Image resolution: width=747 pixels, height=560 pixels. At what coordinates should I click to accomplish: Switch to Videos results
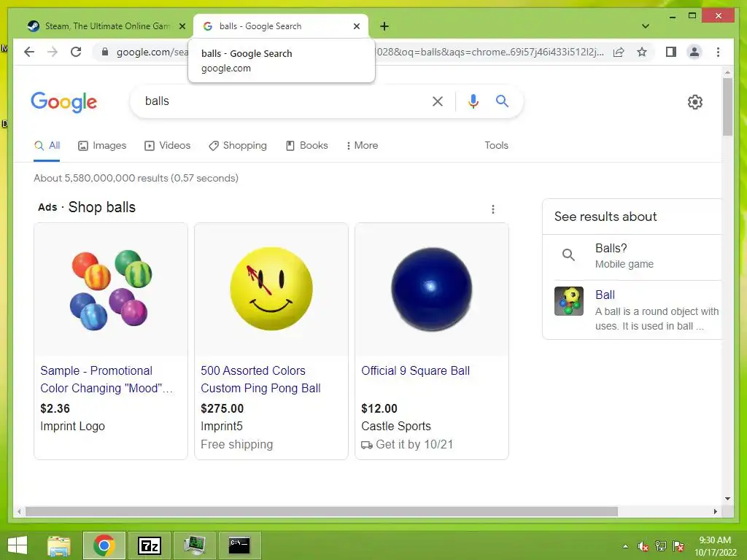tap(167, 145)
